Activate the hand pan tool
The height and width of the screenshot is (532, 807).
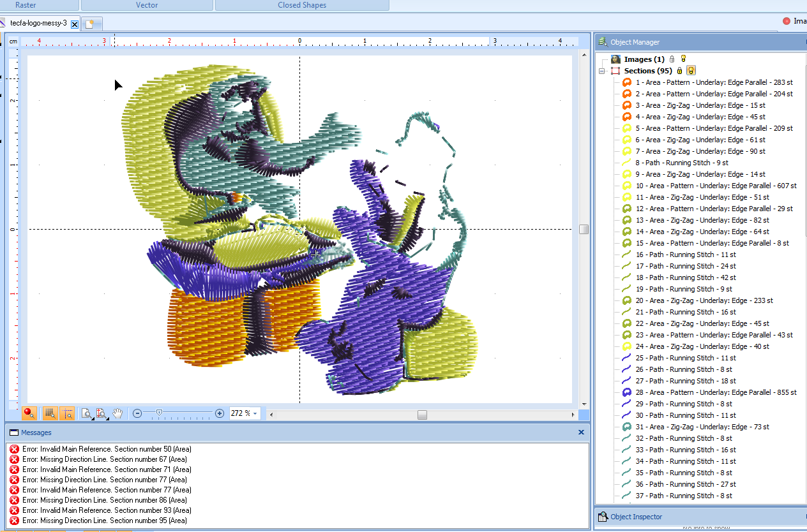click(x=117, y=413)
